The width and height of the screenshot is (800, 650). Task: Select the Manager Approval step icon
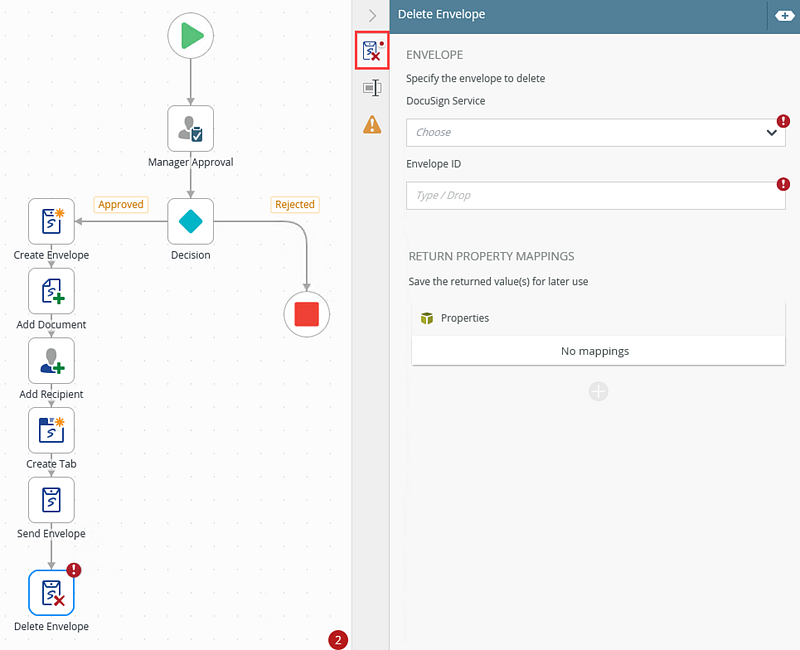pyautogui.click(x=191, y=129)
